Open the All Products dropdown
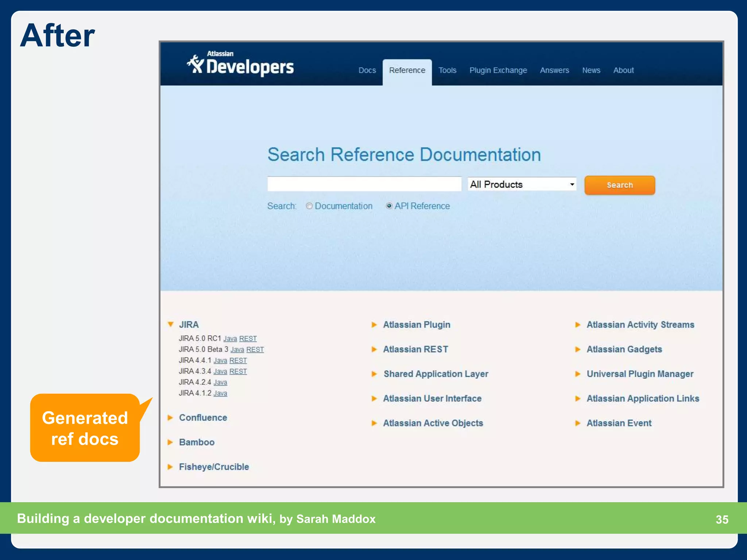The image size is (747, 560). pyautogui.click(x=522, y=184)
